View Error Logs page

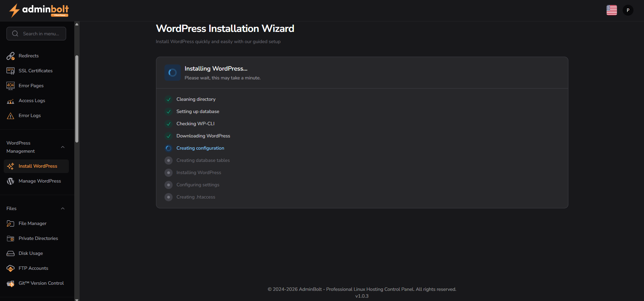pyautogui.click(x=36, y=116)
